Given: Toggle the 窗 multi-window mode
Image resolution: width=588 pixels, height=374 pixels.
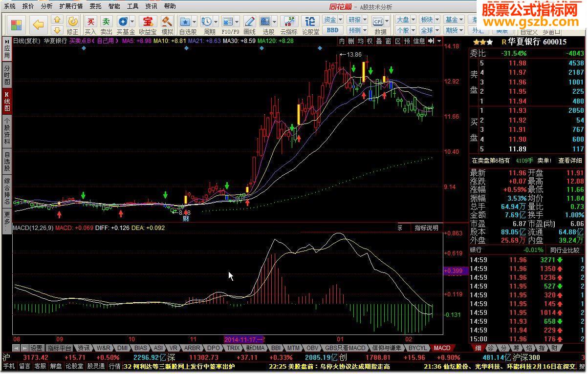Looking at the screenshot, I should pos(389,41).
